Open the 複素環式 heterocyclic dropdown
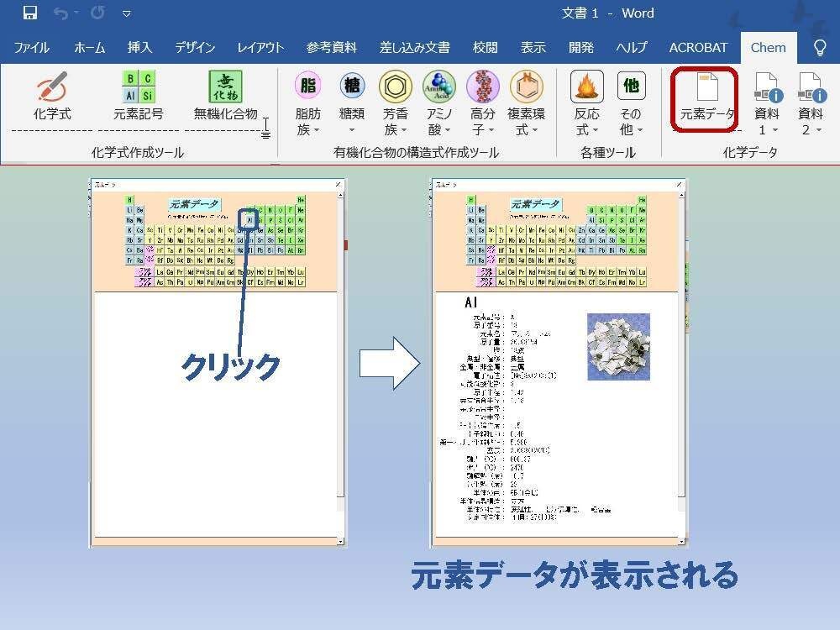The image size is (840, 630). click(526, 104)
